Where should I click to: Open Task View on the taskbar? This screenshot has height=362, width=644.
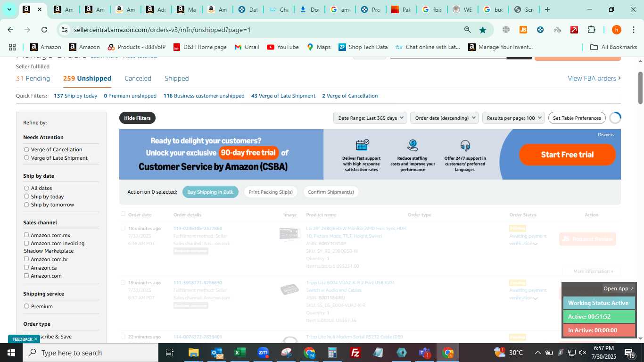pos(170,353)
